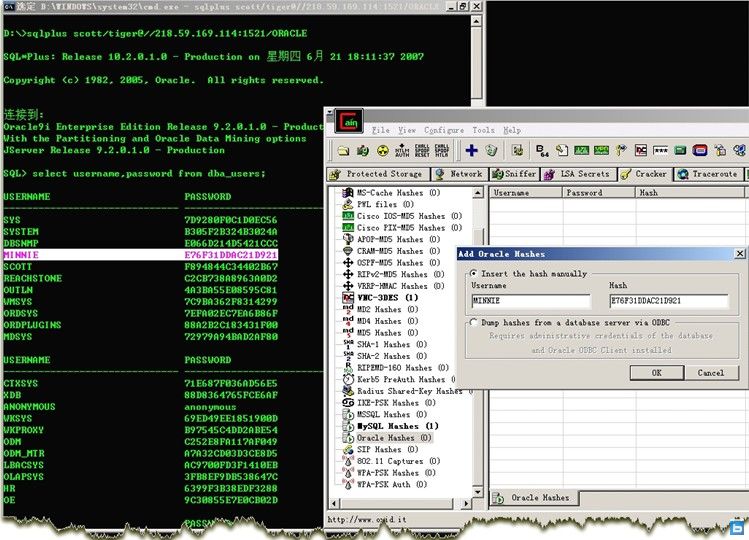The width and height of the screenshot is (749, 540).
Task: Click the cmd.exe window title bar icon
Action: 8,6
